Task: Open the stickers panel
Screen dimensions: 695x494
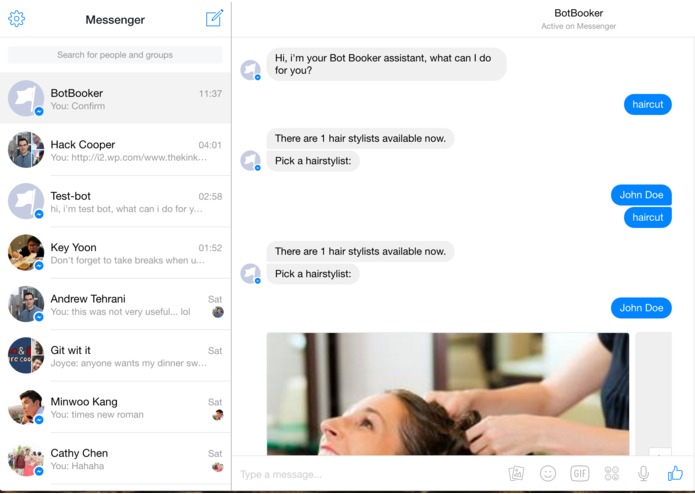Action: [612, 474]
